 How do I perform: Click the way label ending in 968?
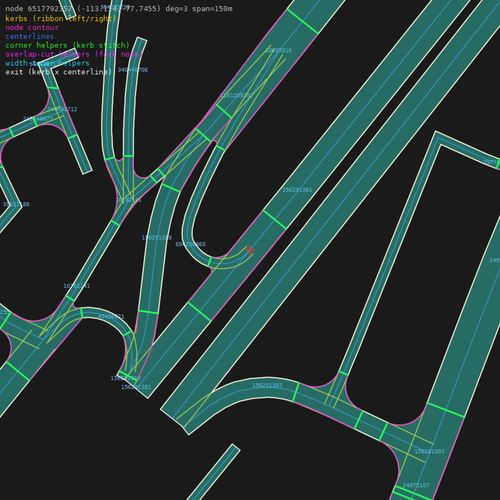191,244
